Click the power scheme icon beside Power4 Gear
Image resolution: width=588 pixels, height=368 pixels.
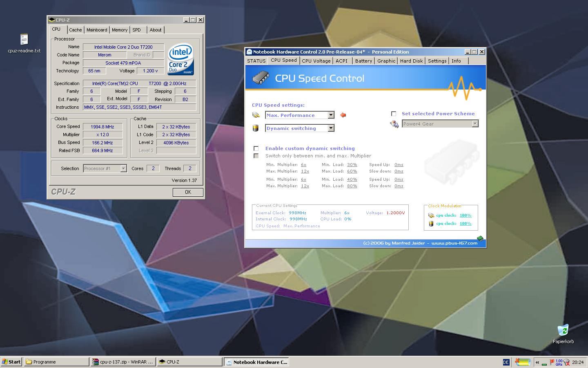[394, 124]
